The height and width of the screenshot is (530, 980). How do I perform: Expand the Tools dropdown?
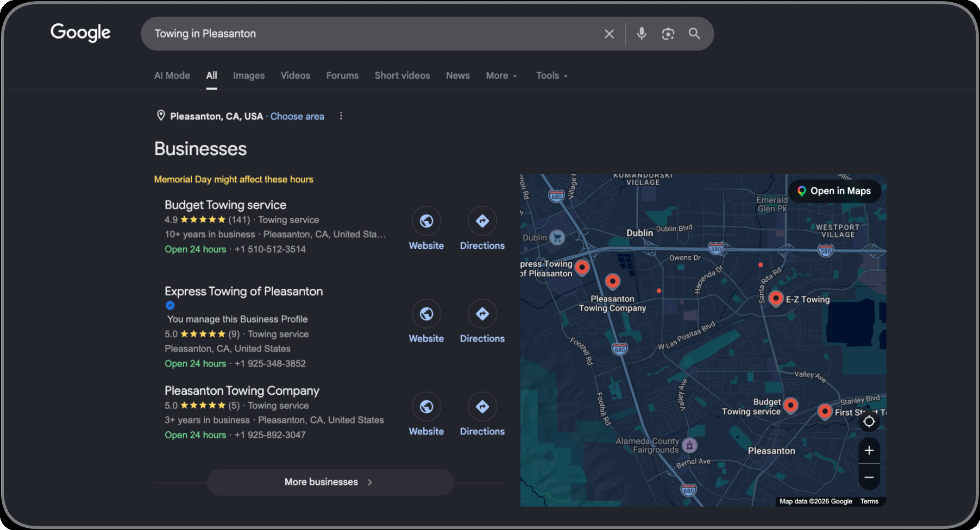click(552, 75)
